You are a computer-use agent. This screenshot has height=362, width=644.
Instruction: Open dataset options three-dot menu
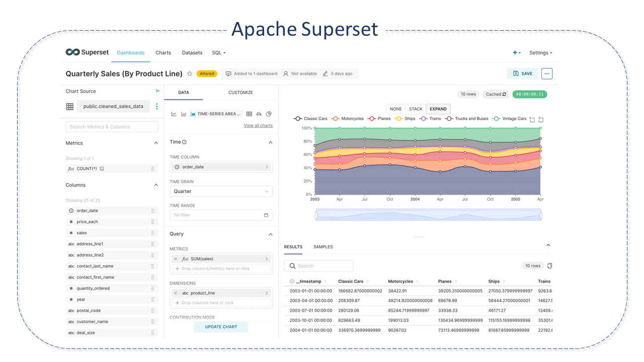(157, 107)
